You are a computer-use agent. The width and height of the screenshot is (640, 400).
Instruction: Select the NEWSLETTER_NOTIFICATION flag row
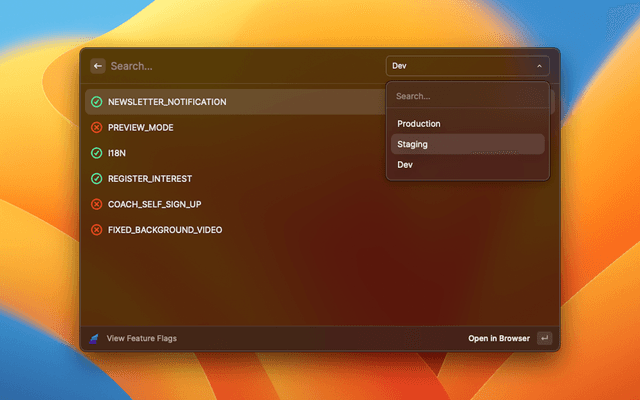coord(230,102)
